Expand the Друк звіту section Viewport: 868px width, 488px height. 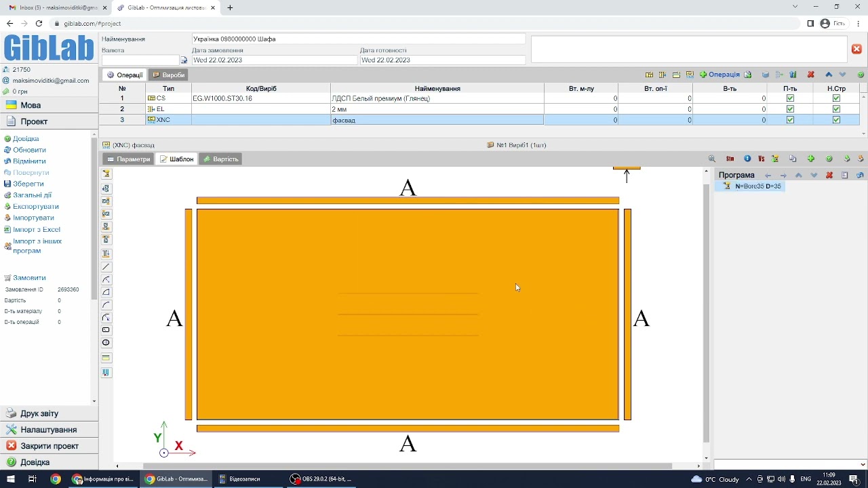tap(49, 413)
